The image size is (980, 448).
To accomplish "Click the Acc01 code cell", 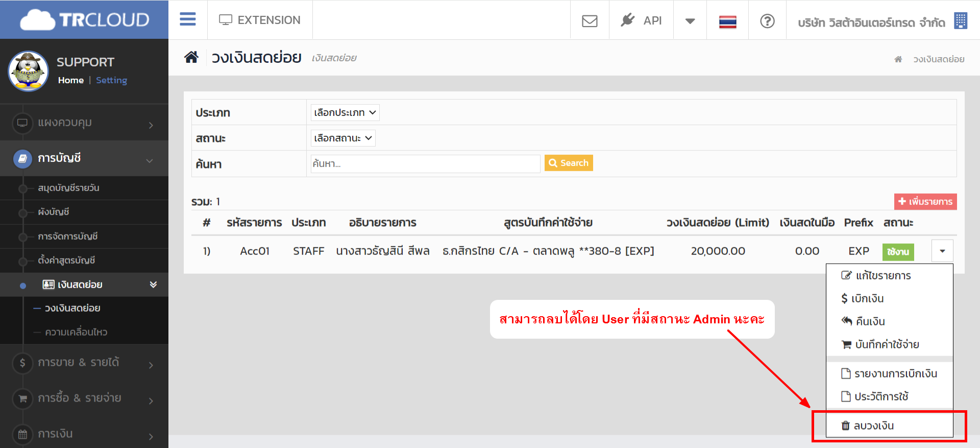I will click(x=255, y=251).
